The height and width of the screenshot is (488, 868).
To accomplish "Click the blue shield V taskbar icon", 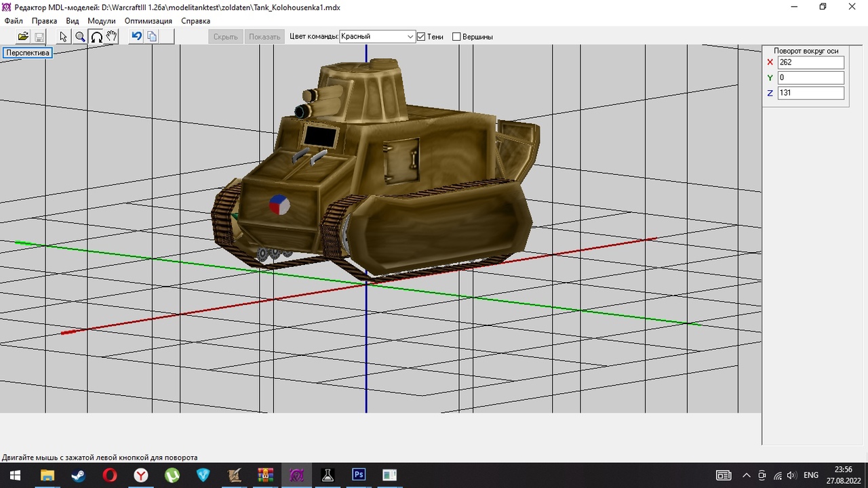I will tap(203, 475).
